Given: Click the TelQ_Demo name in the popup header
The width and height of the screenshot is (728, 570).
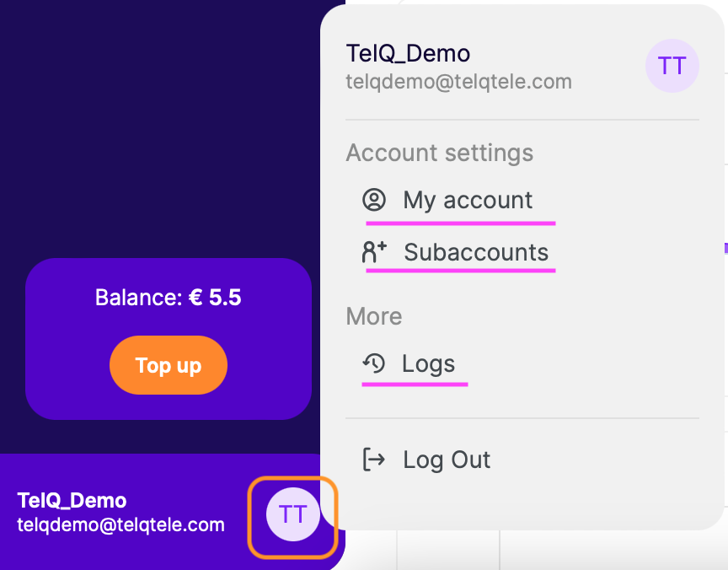Looking at the screenshot, I should coord(408,53).
